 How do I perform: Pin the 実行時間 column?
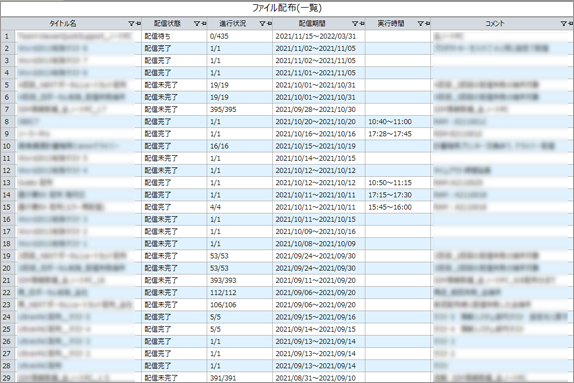point(428,24)
